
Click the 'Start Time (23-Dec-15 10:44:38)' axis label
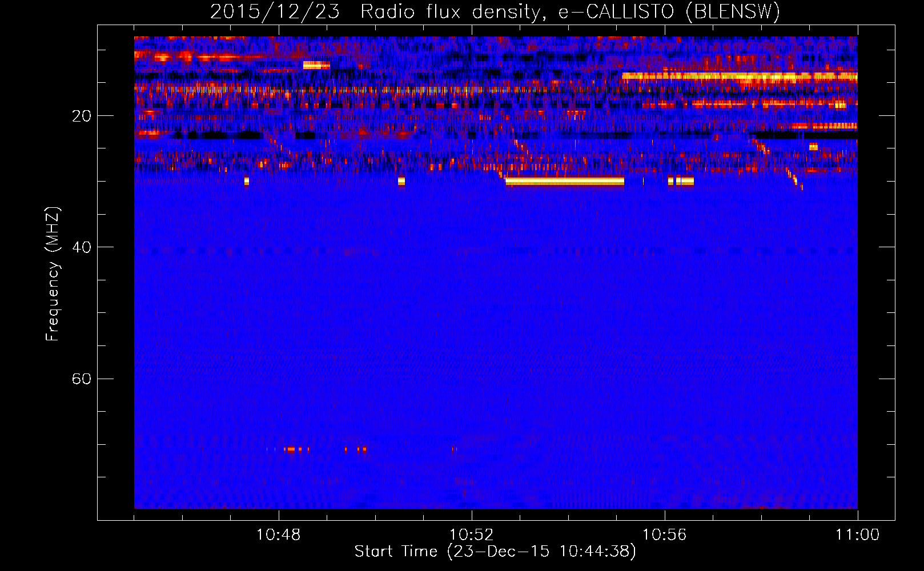pyautogui.click(x=495, y=552)
